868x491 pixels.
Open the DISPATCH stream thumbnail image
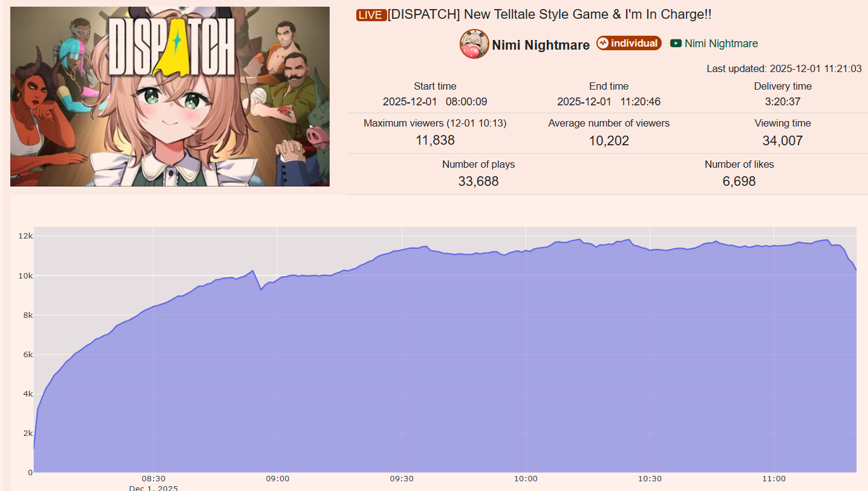170,96
